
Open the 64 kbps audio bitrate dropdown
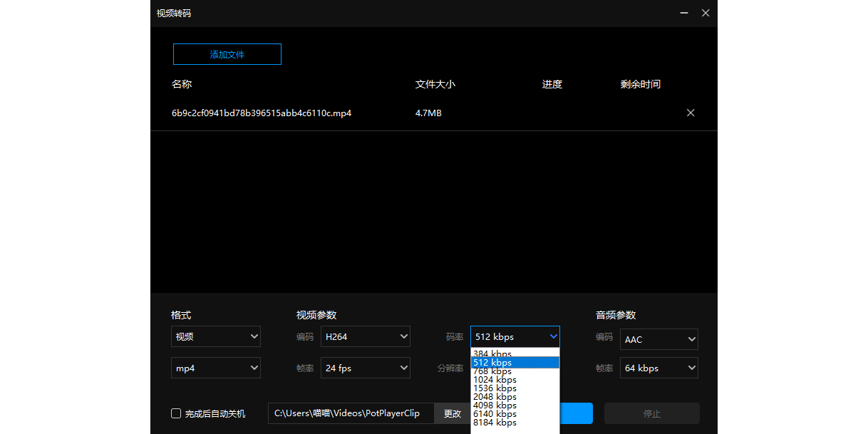[658, 368]
